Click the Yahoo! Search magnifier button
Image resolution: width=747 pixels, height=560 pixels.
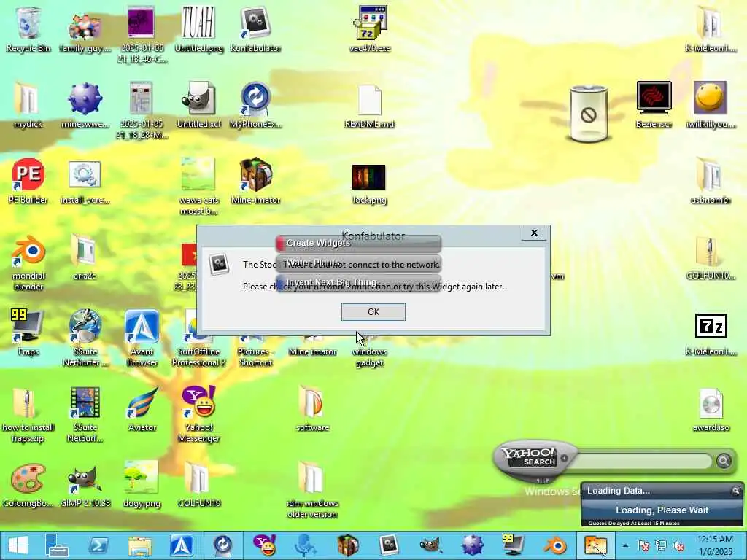[x=724, y=461]
